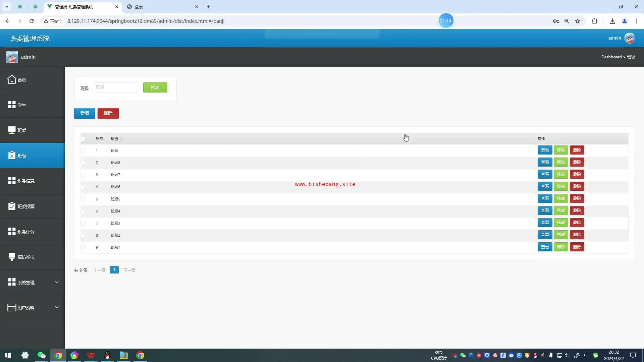
Task: Tick the checkbox for row 班级1
Action: [83, 248]
